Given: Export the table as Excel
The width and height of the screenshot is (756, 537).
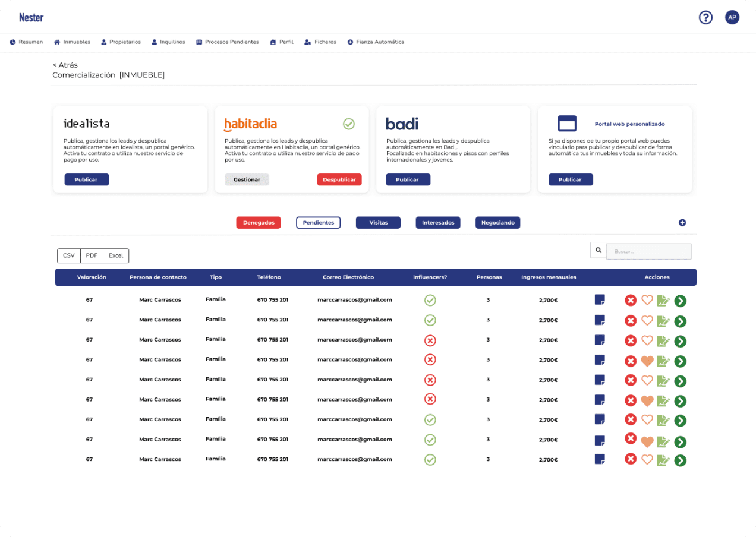Looking at the screenshot, I should tap(116, 255).
